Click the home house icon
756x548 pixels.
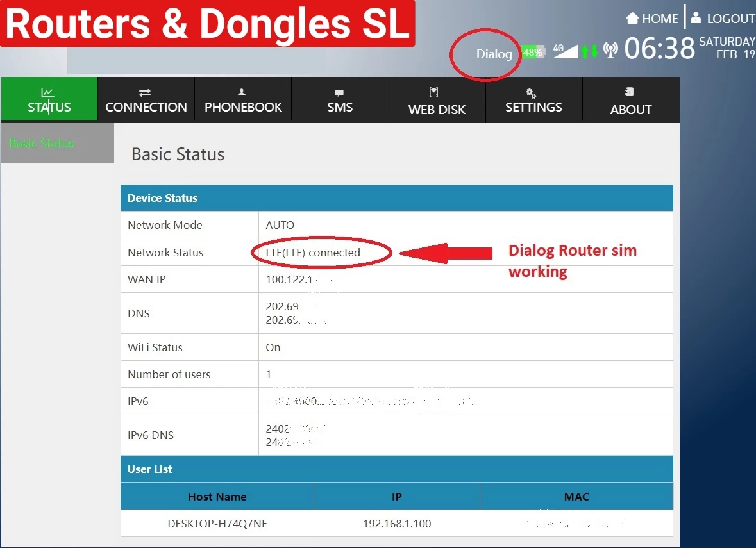632,18
